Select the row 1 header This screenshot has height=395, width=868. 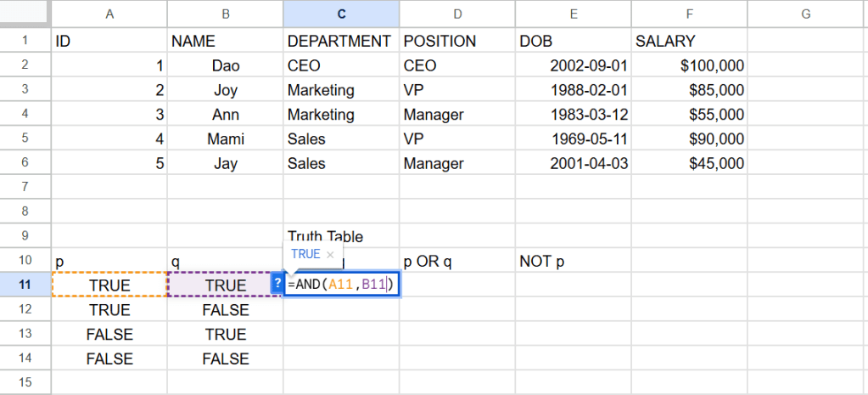25,41
